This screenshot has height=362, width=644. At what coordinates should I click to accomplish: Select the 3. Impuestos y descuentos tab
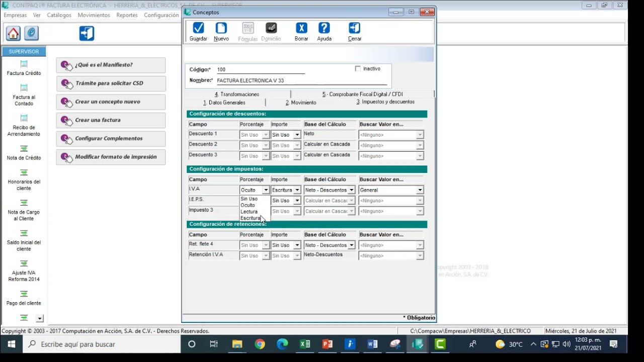coord(385,102)
